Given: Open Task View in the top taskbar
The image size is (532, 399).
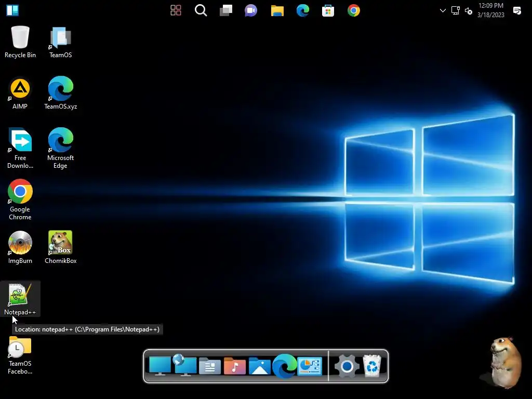Looking at the screenshot, I should (x=226, y=10).
